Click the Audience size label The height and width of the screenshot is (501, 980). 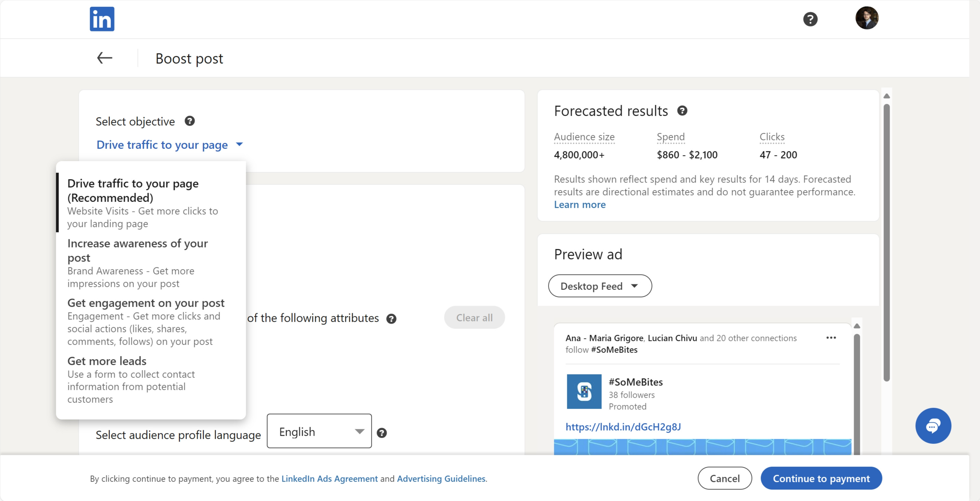[x=584, y=137]
